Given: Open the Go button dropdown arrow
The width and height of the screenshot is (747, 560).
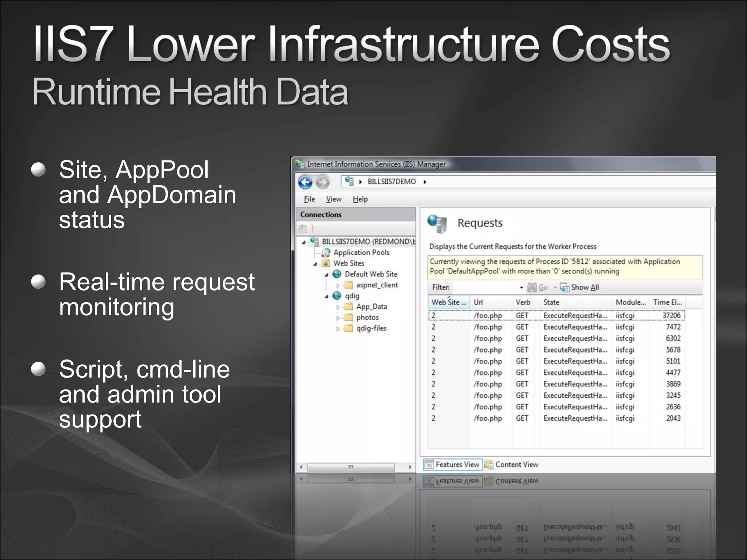Looking at the screenshot, I should 555,288.
